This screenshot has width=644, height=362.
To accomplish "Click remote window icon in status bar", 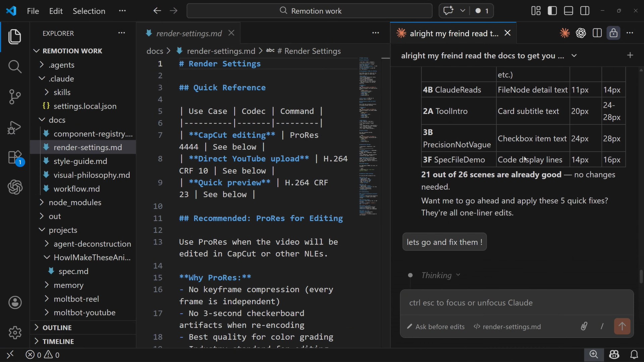I will pos(10,355).
